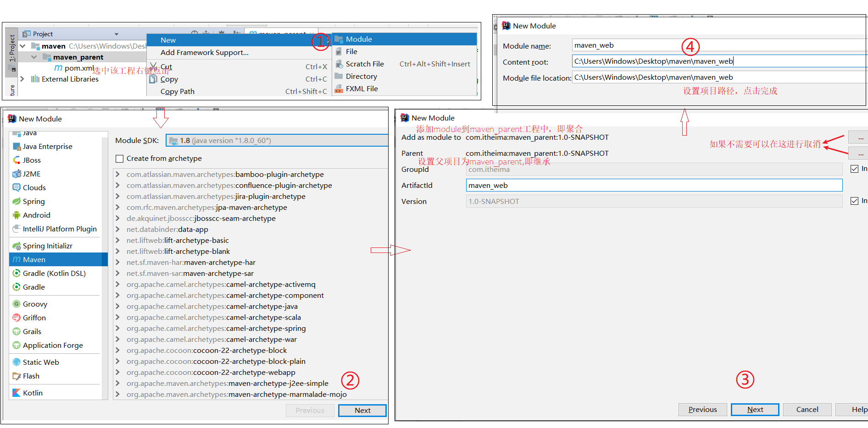Toggle the inherit checkbox beside Version
The width and height of the screenshot is (868, 428).
[854, 201]
